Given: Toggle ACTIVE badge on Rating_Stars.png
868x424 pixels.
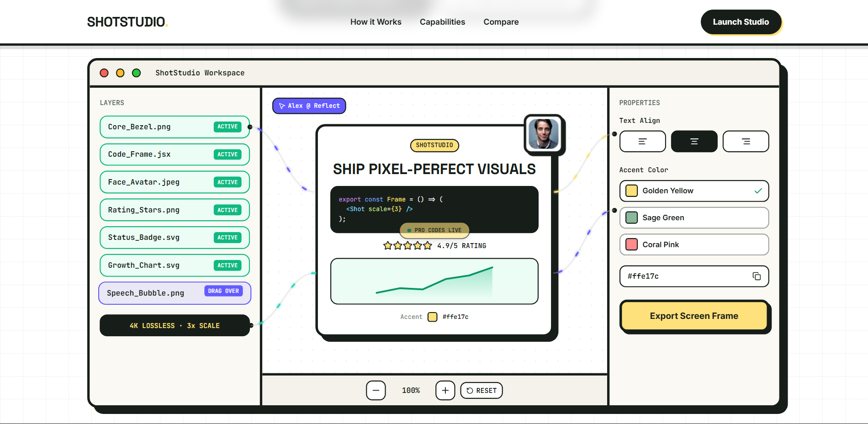Looking at the screenshot, I should [x=228, y=210].
